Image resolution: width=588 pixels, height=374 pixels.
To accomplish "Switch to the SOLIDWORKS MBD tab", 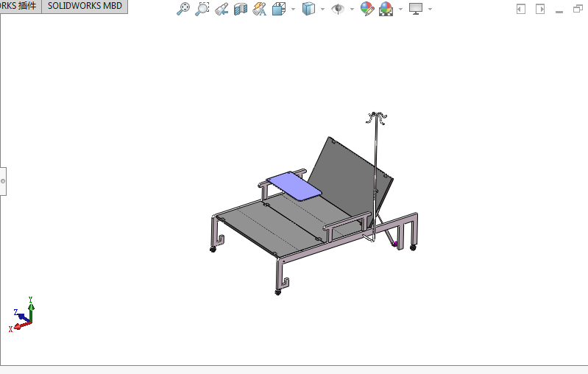I will 85,6.
